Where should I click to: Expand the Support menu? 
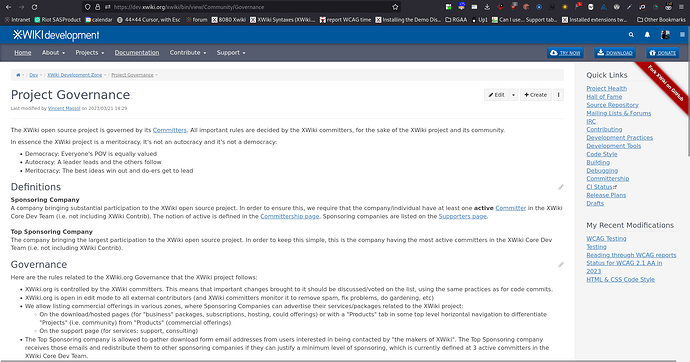[231, 52]
